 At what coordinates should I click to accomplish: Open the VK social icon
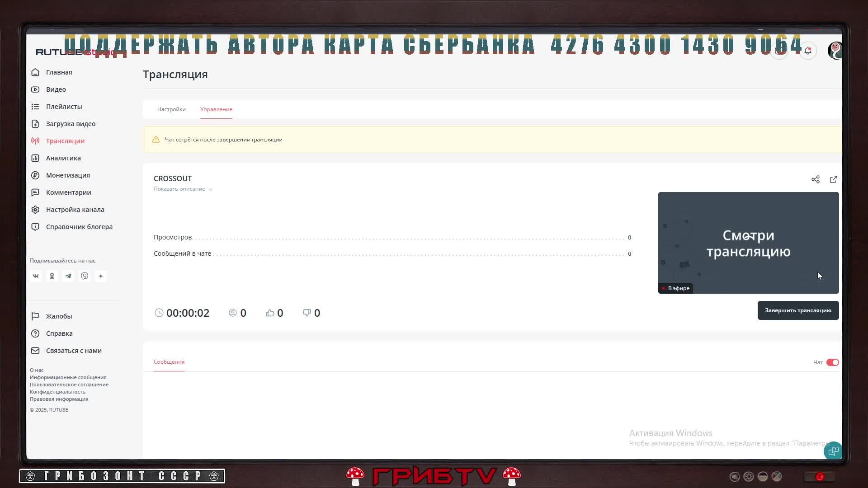[x=36, y=276]
